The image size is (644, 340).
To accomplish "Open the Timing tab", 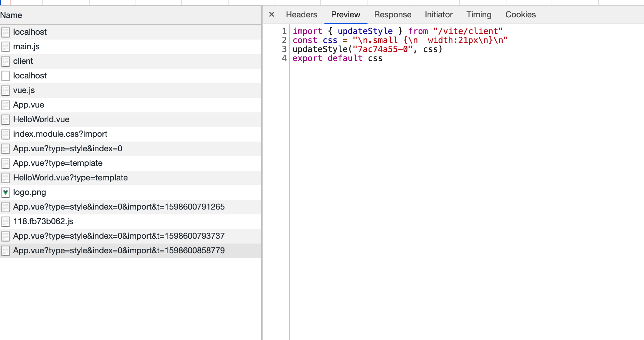I will pyautogui.click(x=479, y=15).
